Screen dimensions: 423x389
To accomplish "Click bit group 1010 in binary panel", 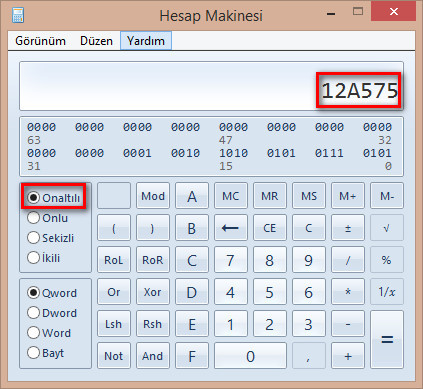I will click(x=233, y=153).
